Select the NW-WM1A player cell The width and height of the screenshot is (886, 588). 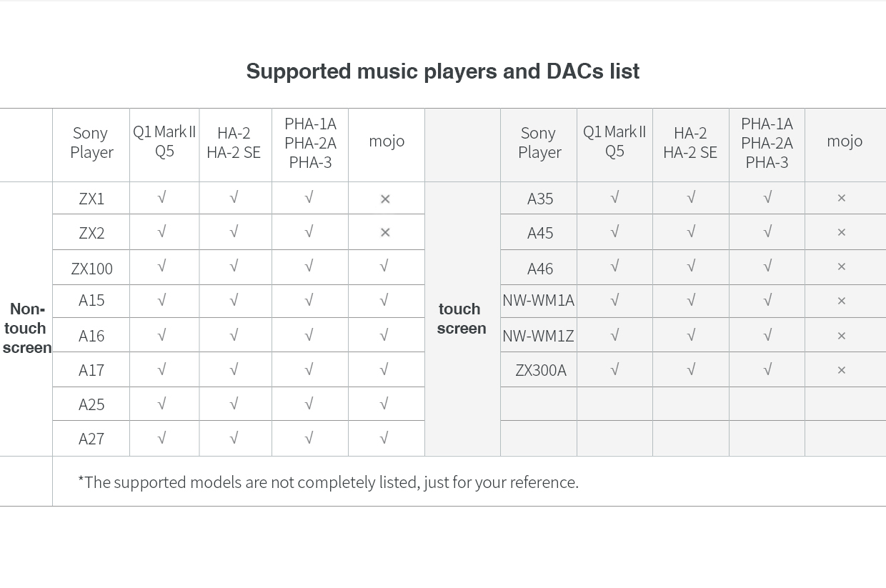pyautogui.click(x=538, y=300)
